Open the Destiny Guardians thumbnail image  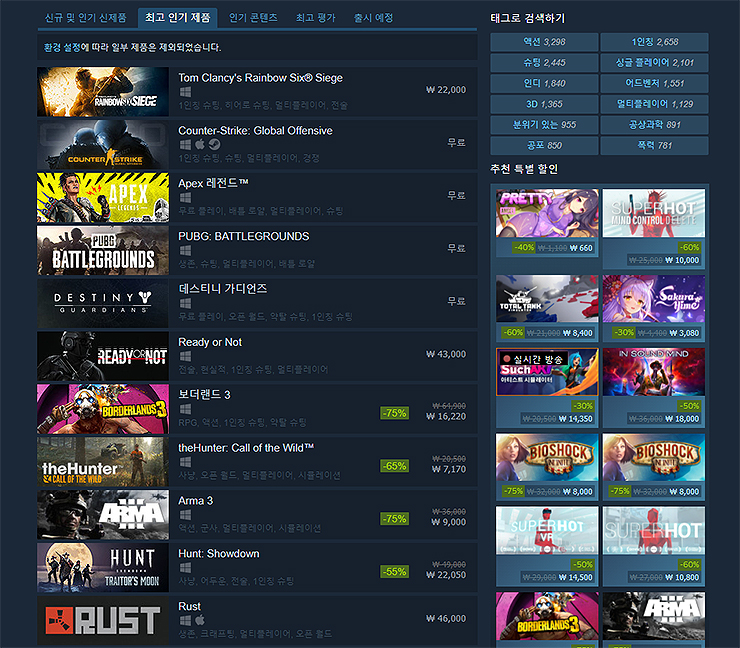click(x=103, y=303)
